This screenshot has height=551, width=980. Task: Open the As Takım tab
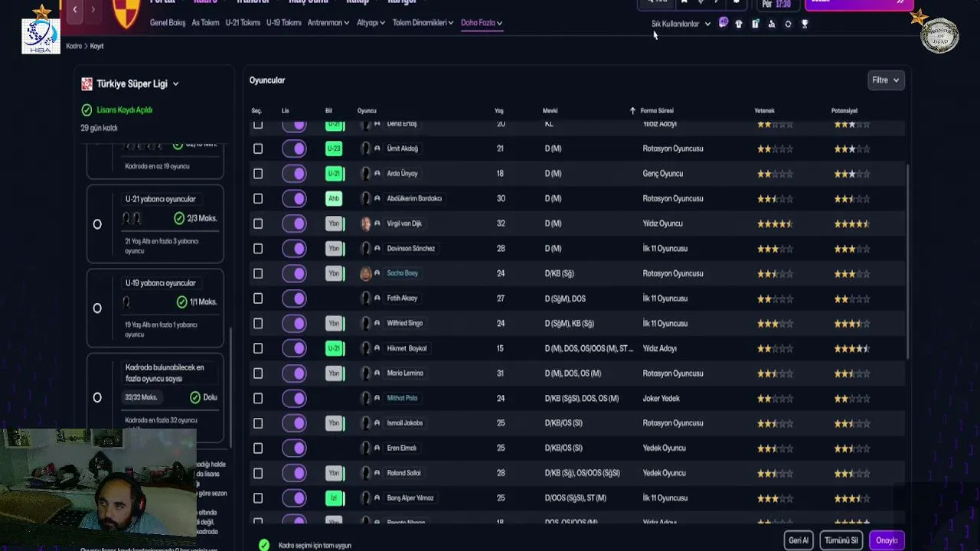(205, 23)
